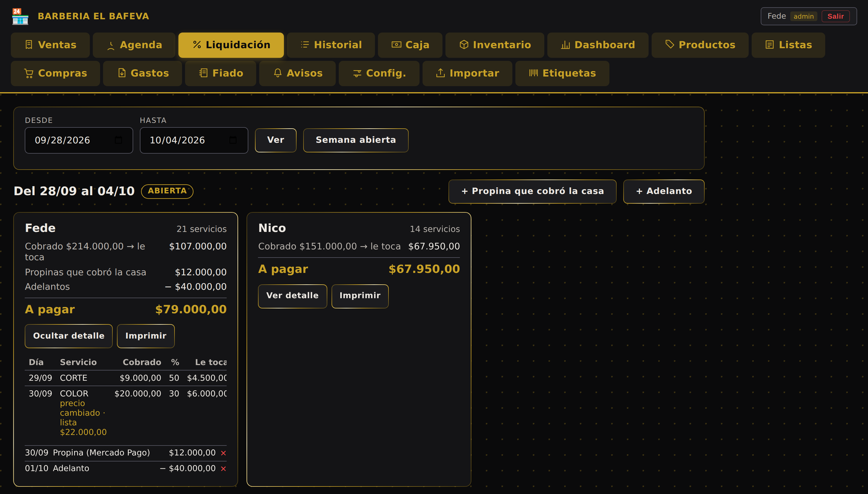
Task: Open the Hasta calendar picker icon
Action: 233,140
